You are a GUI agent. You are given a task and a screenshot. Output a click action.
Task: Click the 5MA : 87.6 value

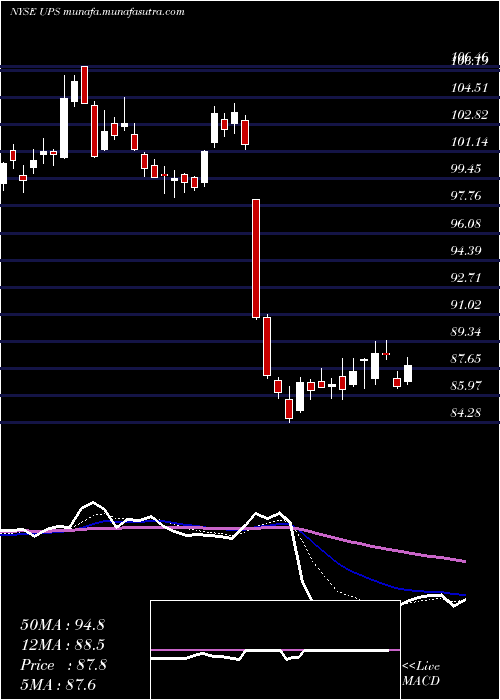click(x=58, y=685)
